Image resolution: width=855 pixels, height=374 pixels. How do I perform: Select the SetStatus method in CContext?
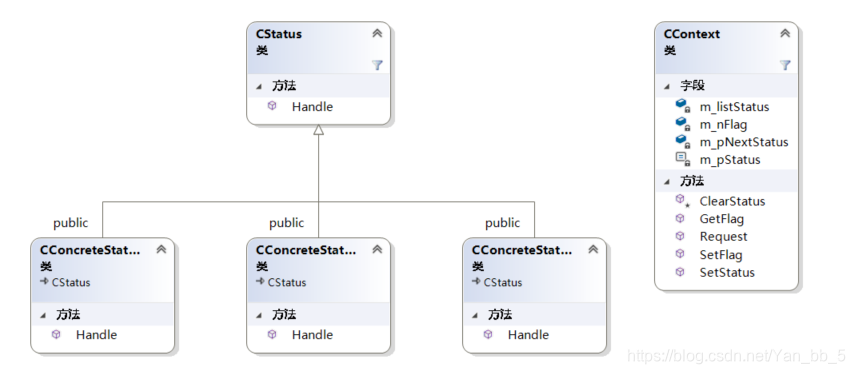725,272
